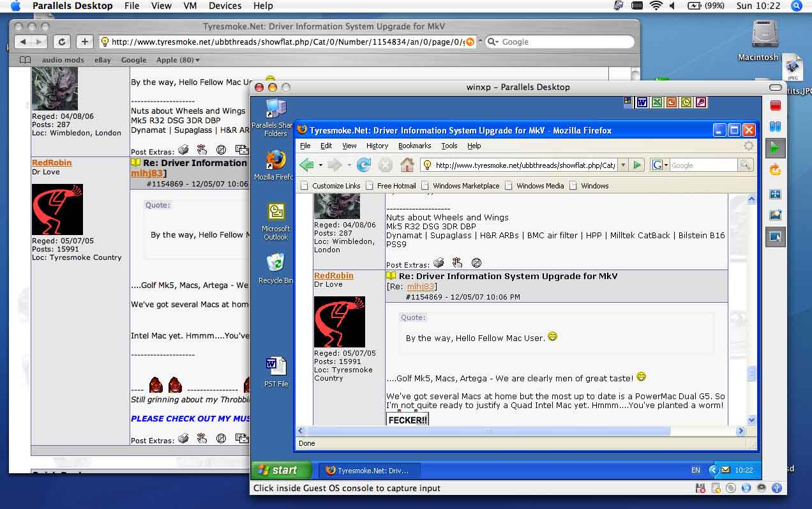This screenshot has height=509, width=812.
Task: Open the Devices menu in the Mac menu bar
Action: 225,6
